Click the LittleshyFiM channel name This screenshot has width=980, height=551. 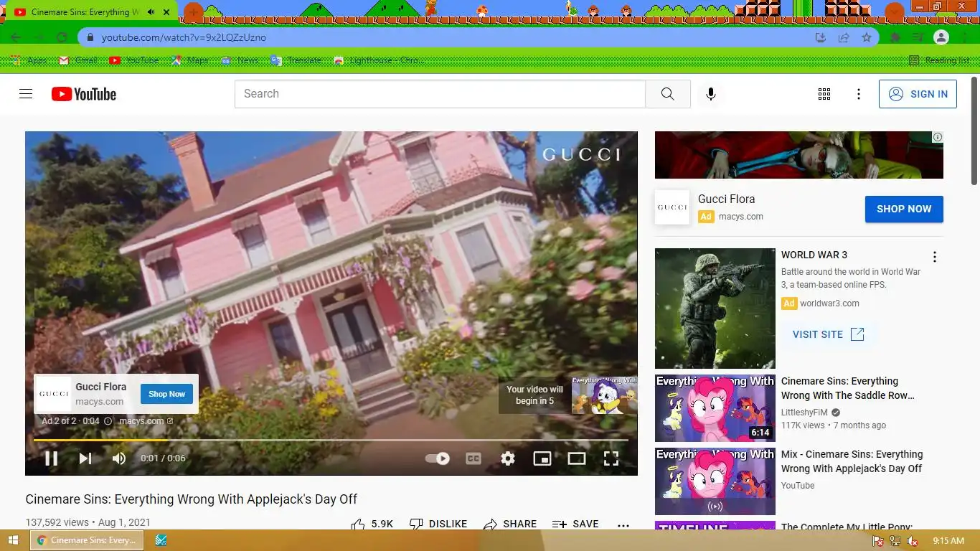(804, 413)
